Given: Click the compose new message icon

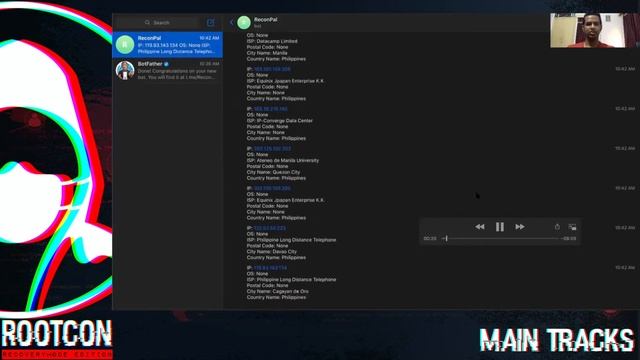Looking at the screenshot, I should 211,22.
